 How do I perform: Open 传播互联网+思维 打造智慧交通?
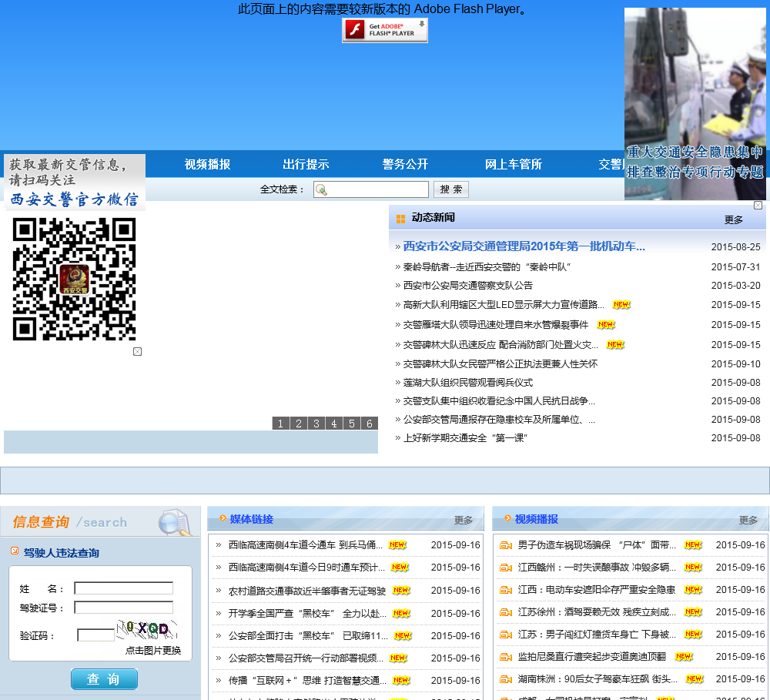click(x=307, y=681)
